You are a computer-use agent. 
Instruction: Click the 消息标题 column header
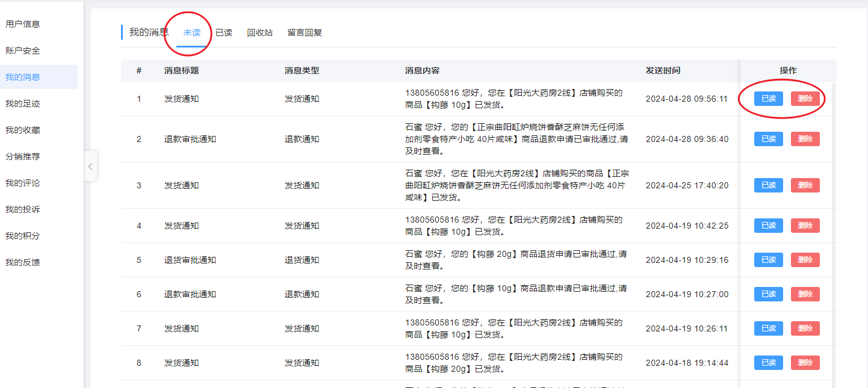point(181,70)
